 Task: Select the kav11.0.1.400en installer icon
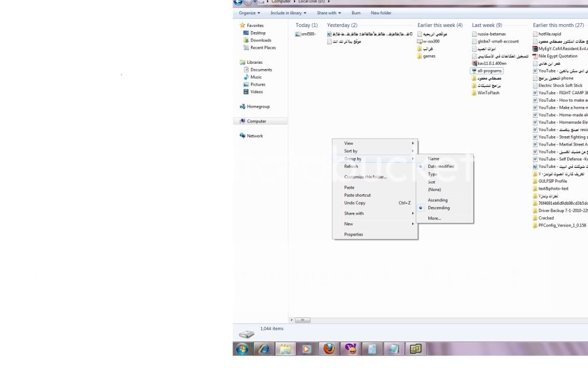tap(474, 63)
